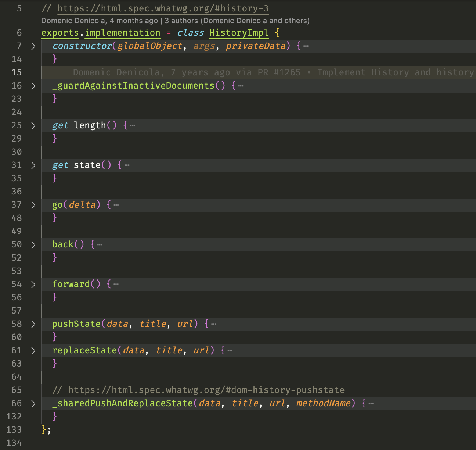Unfold the pushState method body
The image size is (476, 450).
tap(33, 324)
